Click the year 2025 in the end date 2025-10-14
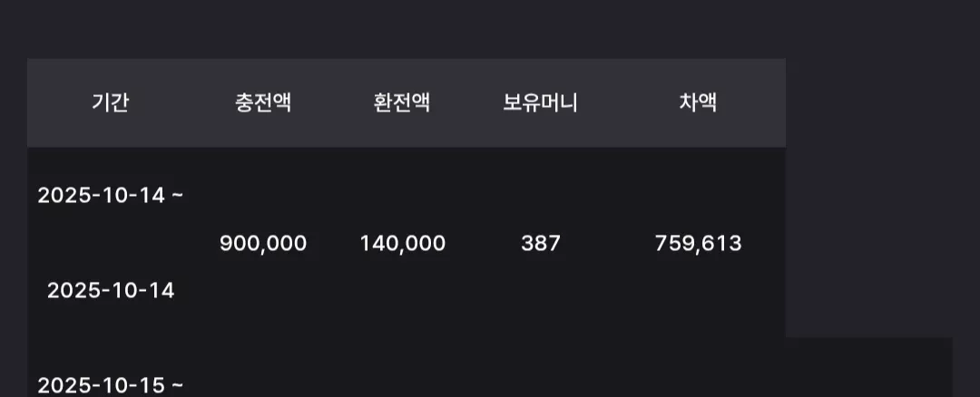This screenshot has height=397, width=980. click(73, 290)
